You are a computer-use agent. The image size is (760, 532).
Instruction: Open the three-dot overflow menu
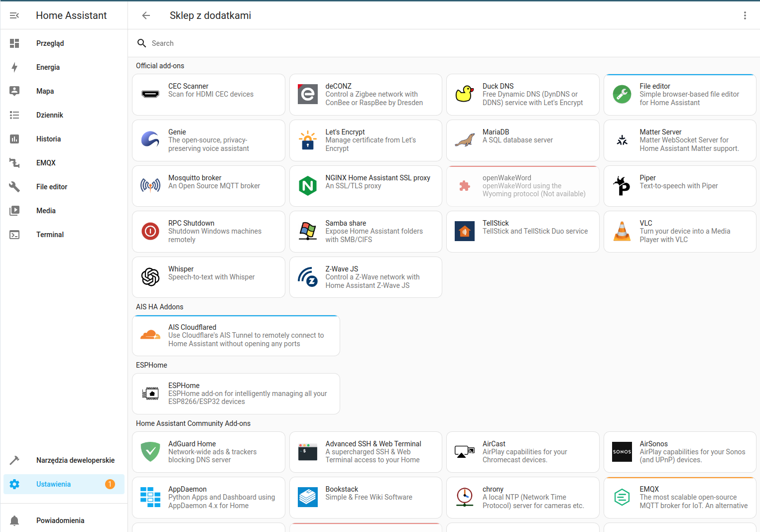pos(745,15)
